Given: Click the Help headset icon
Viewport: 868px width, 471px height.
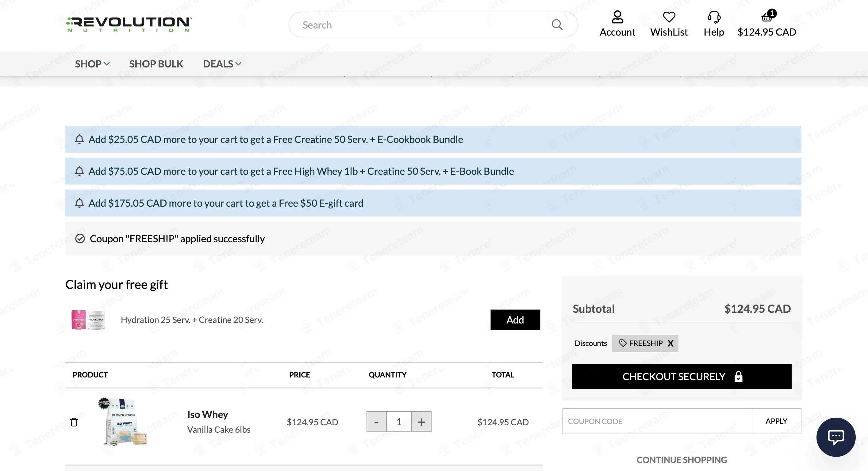Looking at the screenshot, I should click(x=714, y=17).
